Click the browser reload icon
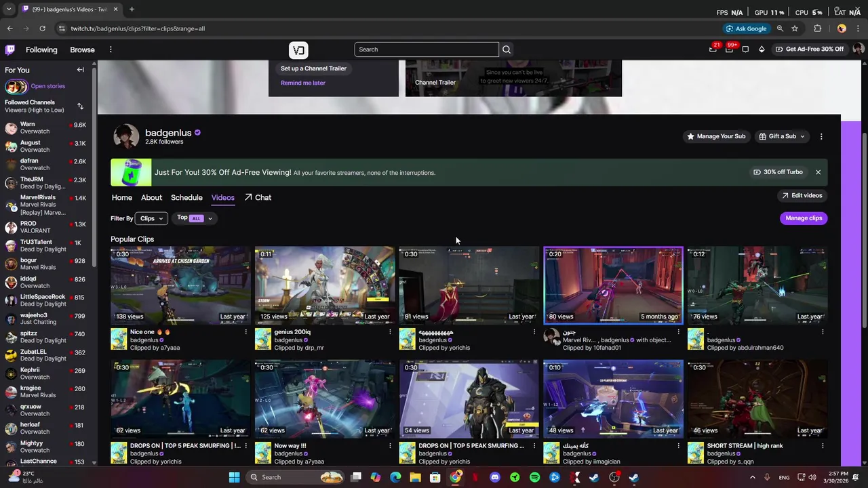The width and height of the screenshot is (868, 488). tap(42, 28)
